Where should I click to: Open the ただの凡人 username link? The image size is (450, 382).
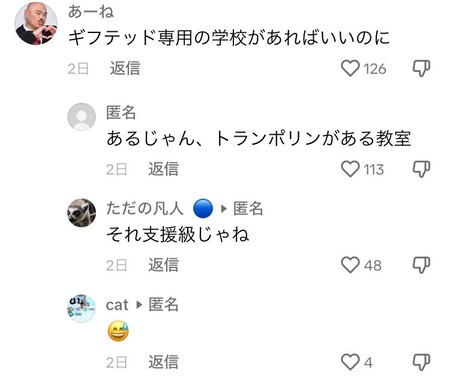pos(145,209)
